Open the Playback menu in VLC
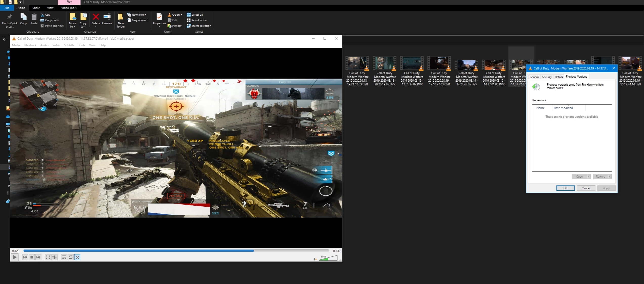The width and height of the screenshot is (644, 284). tap(30, 45)
